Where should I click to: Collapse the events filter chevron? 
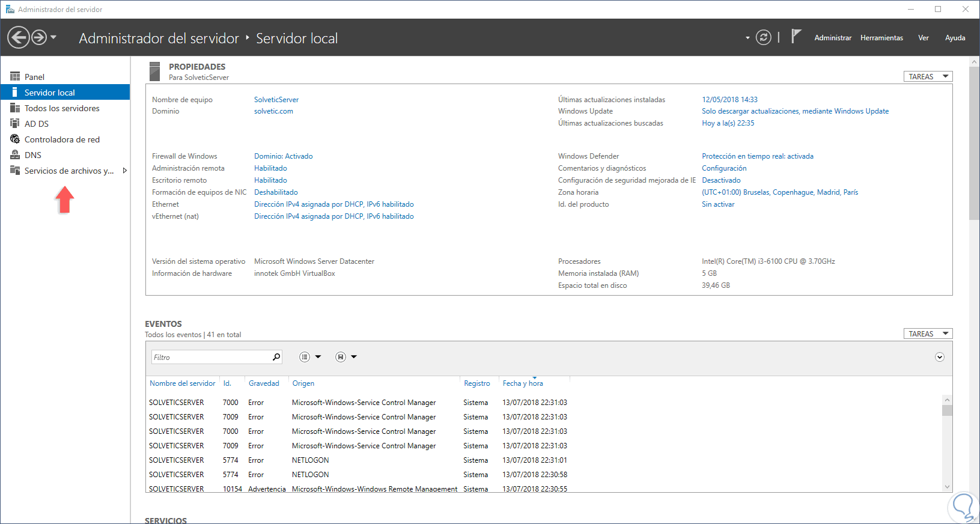coord(940,357)
